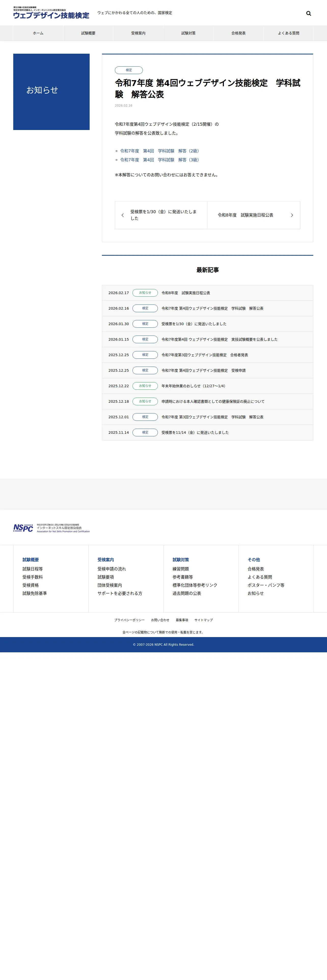The width and height of the screenshot is (327, 980).
Task: Open 実技試験概要を公表しました list entry
Action: pyautogui.click(x=220, y=339)
